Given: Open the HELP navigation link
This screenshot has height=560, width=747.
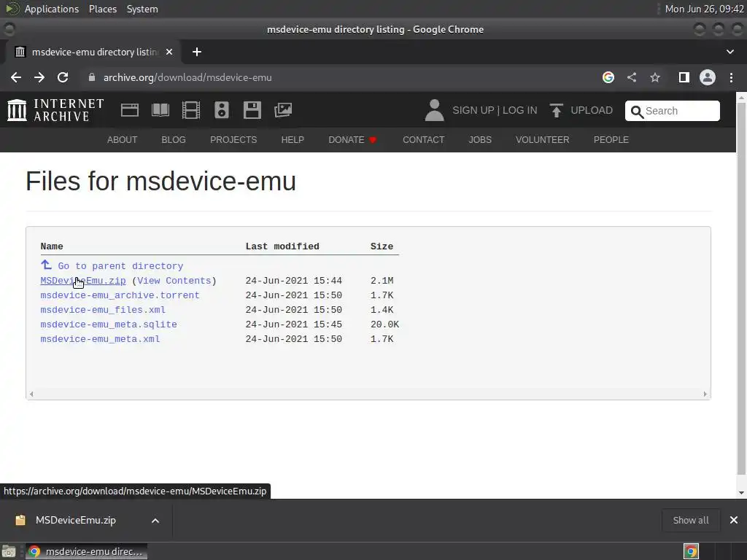Looking at the screenshot, I should 293,140.
